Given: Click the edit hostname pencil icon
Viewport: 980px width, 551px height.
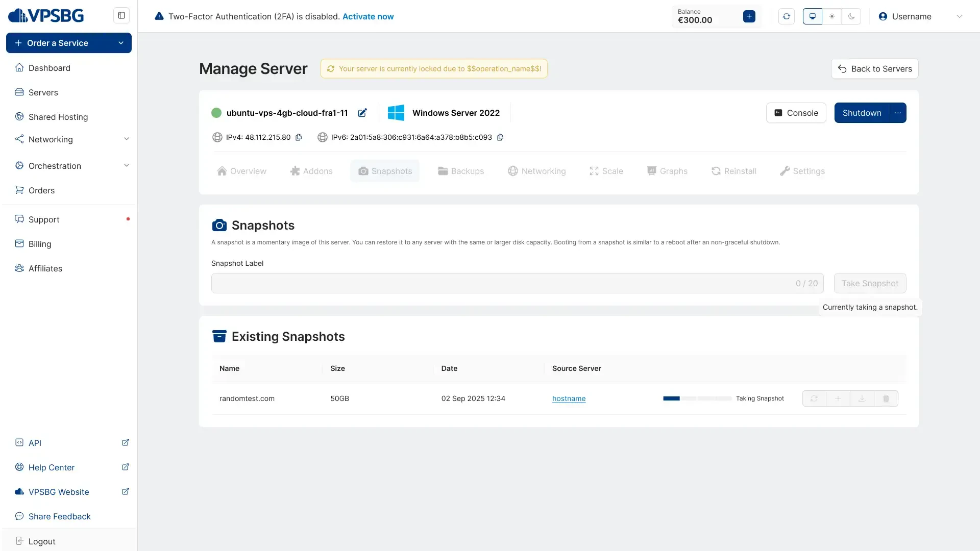Looking at the screenshot, I should click(362, 113).
